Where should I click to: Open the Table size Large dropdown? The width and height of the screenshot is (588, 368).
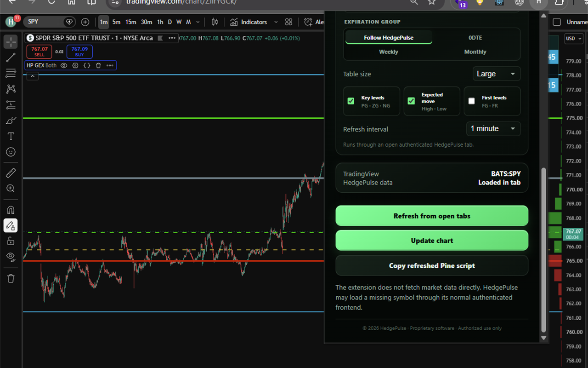click(497, 74)
